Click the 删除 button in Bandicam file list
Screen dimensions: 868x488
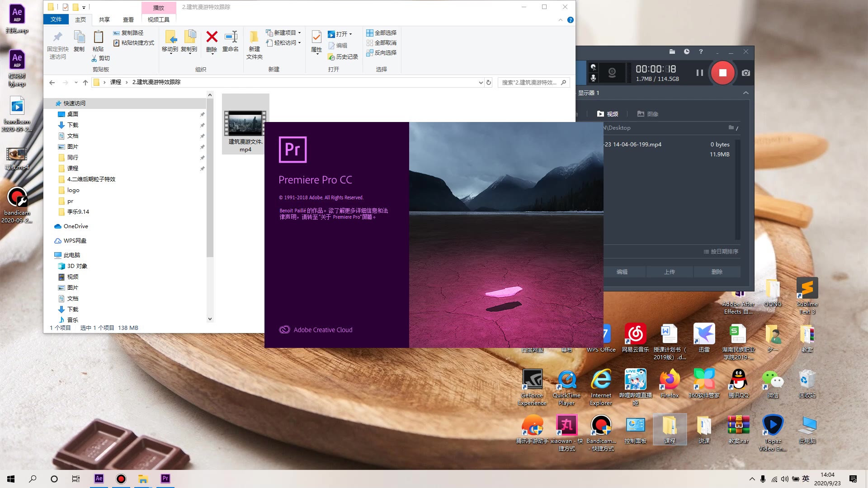click(717, 272)
